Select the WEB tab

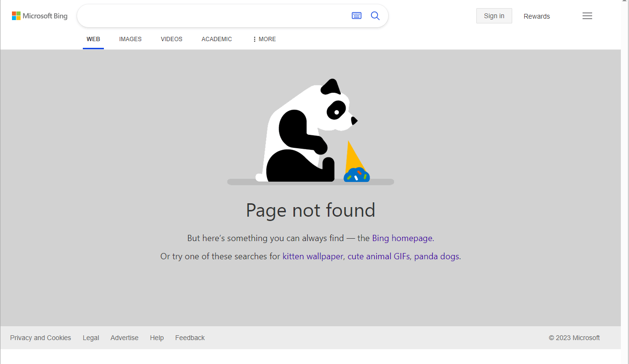[93, 39]
